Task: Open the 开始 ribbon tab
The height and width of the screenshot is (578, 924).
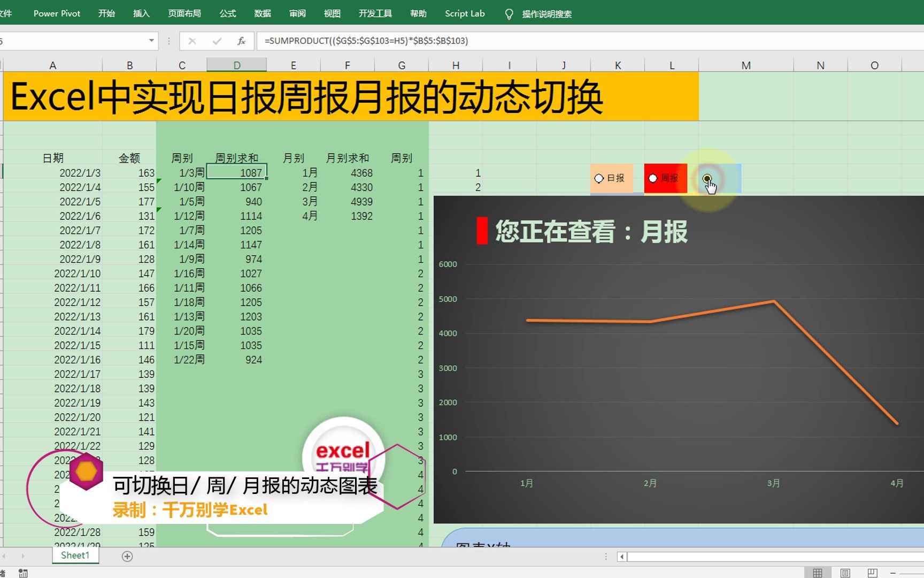Action: point(107,13)
